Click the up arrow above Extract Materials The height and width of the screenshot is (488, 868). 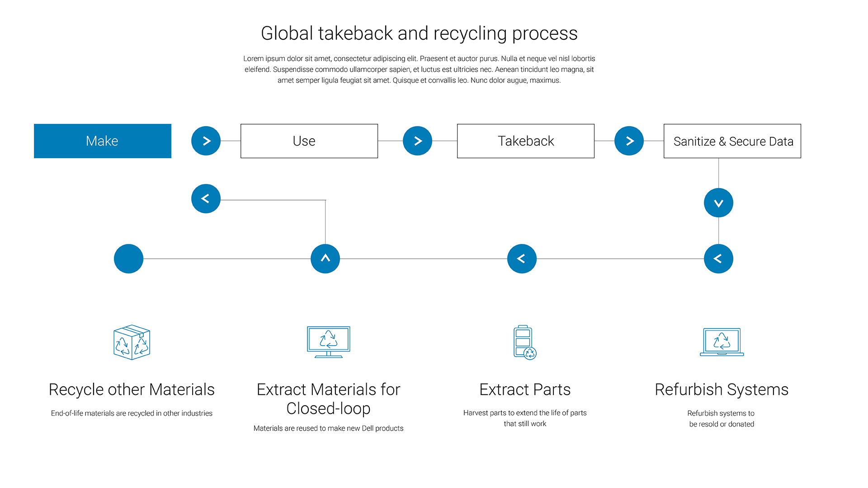pos(325,259)
